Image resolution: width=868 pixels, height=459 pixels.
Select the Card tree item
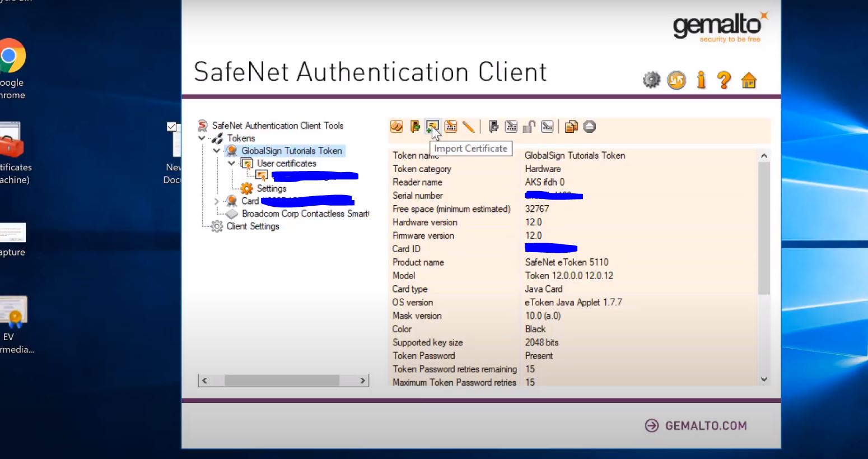[250, 201]
